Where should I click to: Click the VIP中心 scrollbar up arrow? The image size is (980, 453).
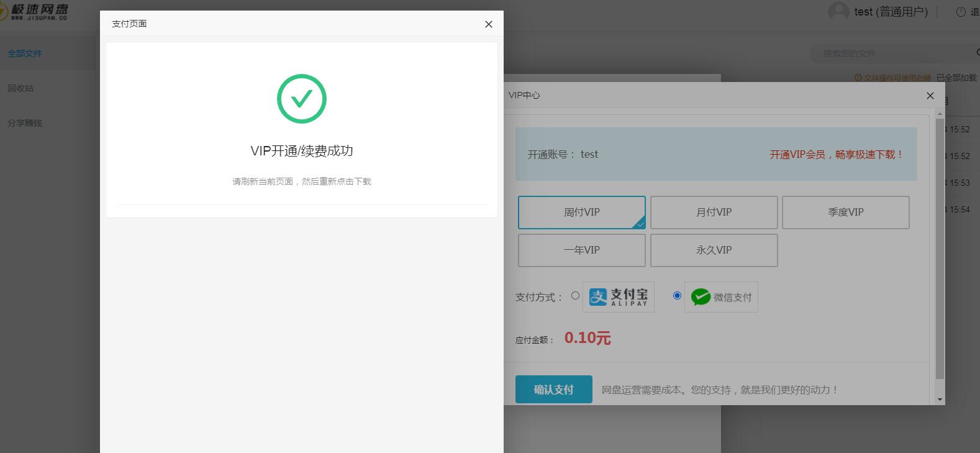940,114
